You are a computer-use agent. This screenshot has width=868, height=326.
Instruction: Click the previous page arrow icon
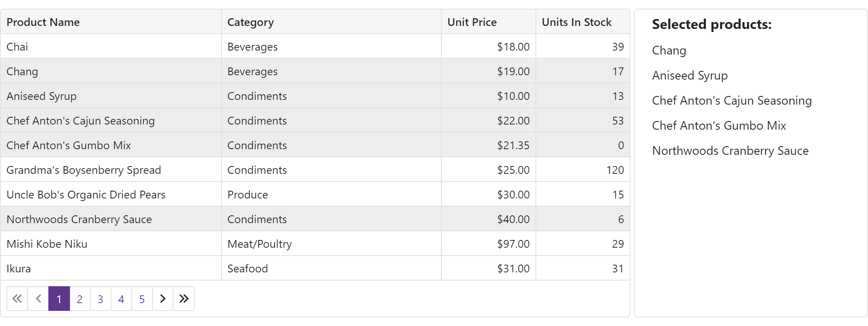[38, 299]
